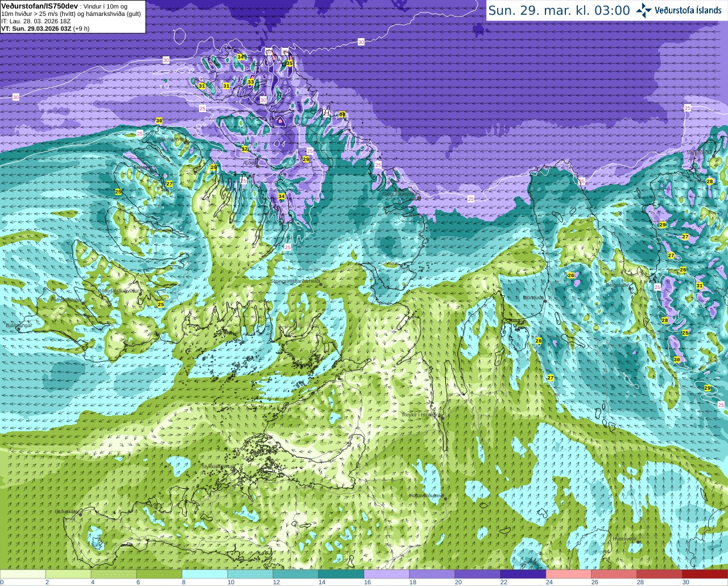The width and height of the screenshot is (728, 586).
Task: Pick the cyan 8–10 legend swatch
Action: pyautogui.click(x=205, y=573)
